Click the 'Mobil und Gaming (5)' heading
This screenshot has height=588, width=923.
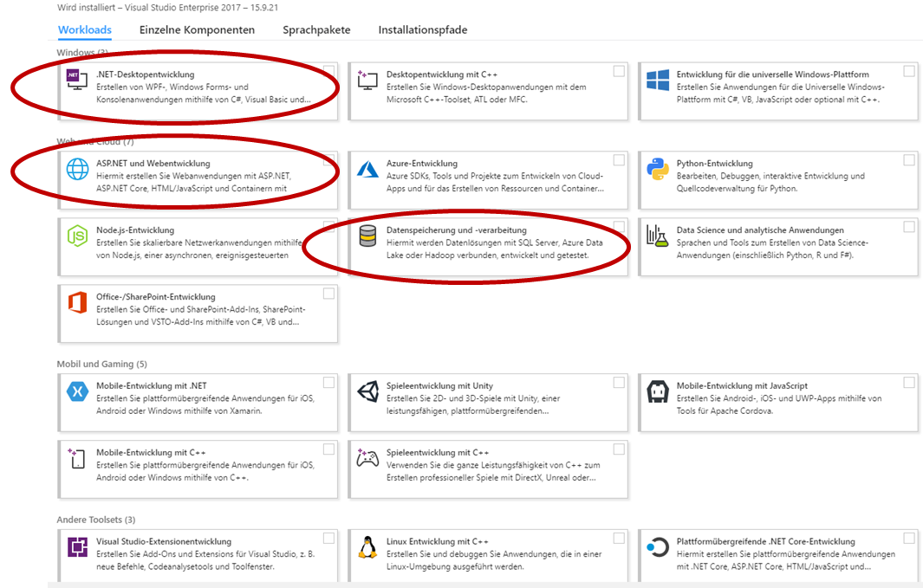click(x=102, y=364)
